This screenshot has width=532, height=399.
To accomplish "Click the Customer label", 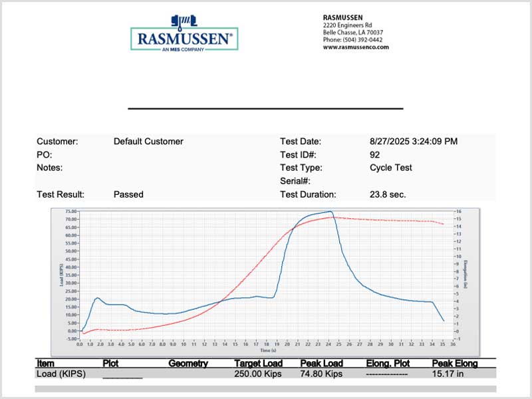I will 57,142.
